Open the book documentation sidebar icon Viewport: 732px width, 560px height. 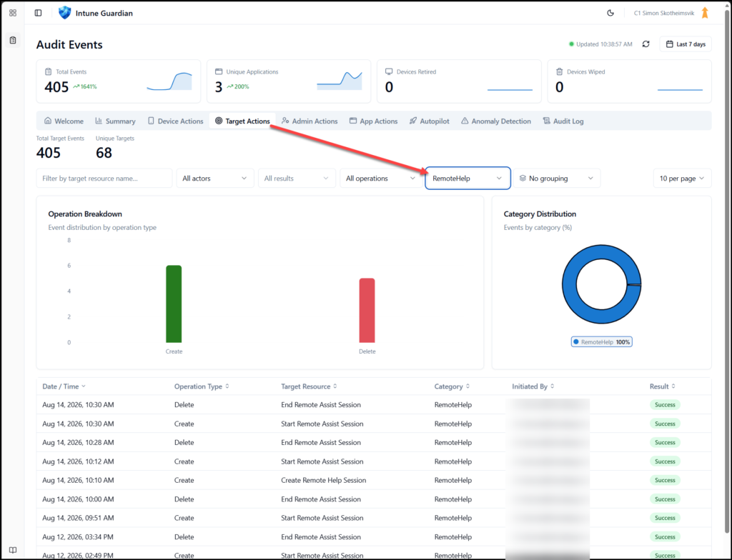pos(13,550)
